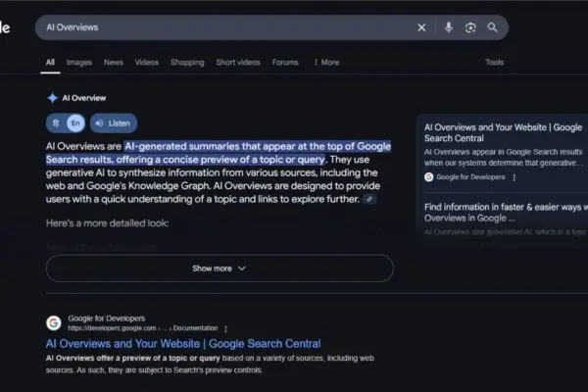Image resolution: width=588 pixels, height=392 pixels.
Task: Click the Google logo to go home
Action: (5, 27)
